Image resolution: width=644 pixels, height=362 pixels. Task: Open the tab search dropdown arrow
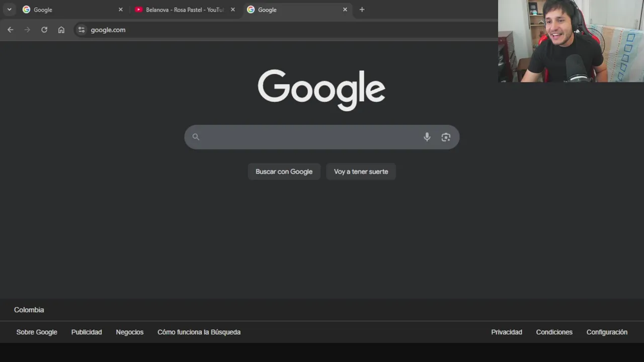9,10
